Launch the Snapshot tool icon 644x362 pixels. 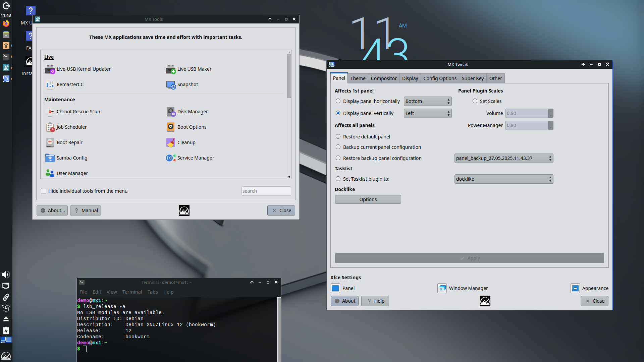click(x=171, y=85)
